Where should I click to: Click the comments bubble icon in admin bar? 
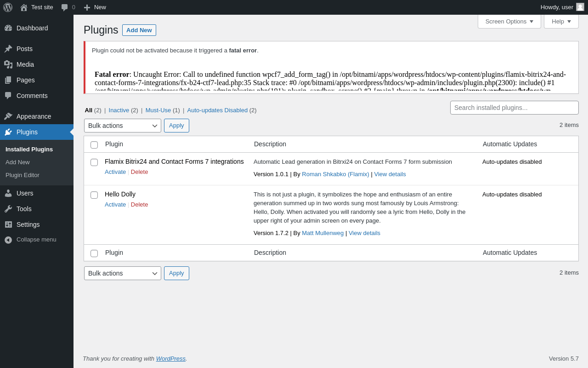click(x=65, y=7)
